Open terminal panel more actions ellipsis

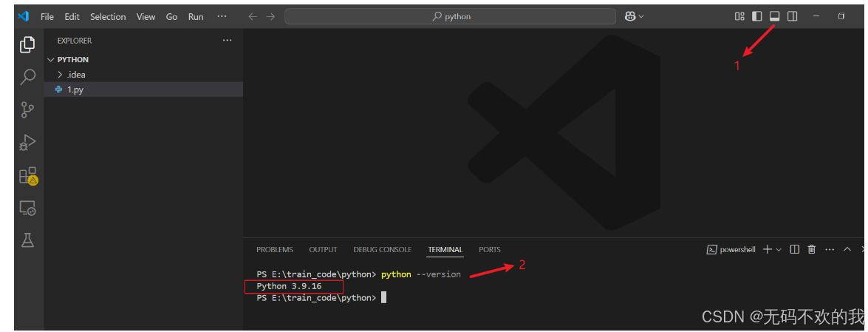(x=830, y=249)
